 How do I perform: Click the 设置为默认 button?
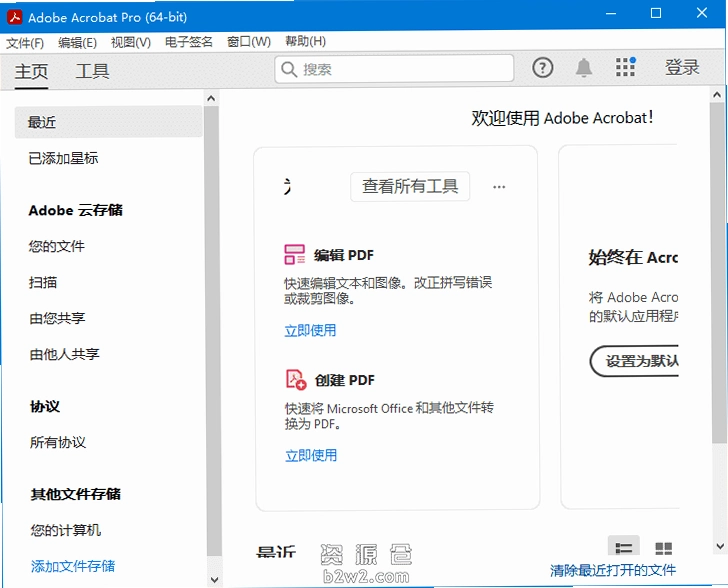click(635, 361)
